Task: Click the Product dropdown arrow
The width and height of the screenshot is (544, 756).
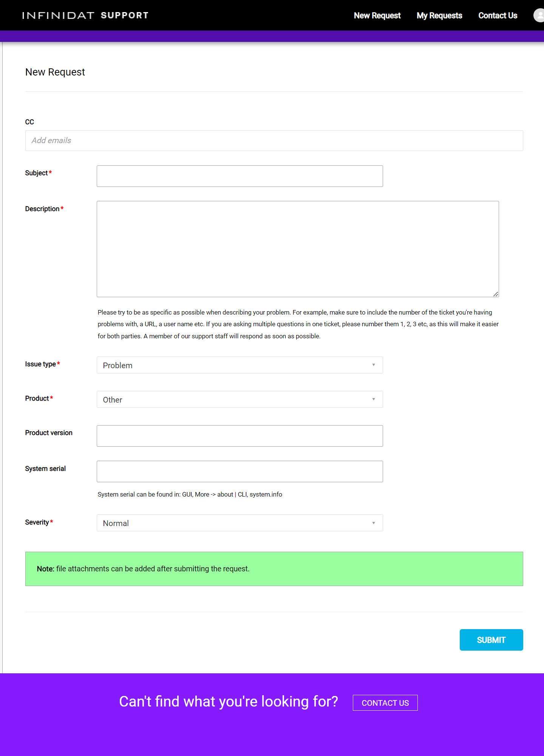Action: 374,399
